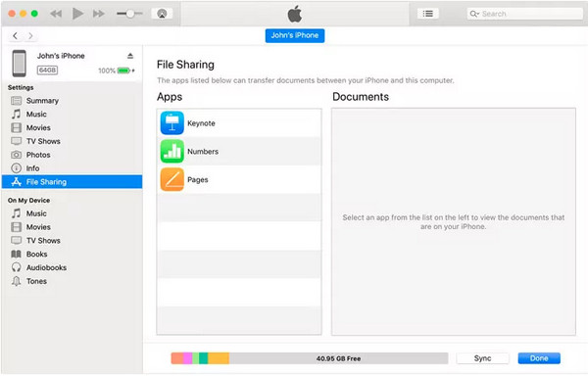The height and width of the screenshot is (376, 588).
Task: Adjust the volume slider knob
Action: 130,14
